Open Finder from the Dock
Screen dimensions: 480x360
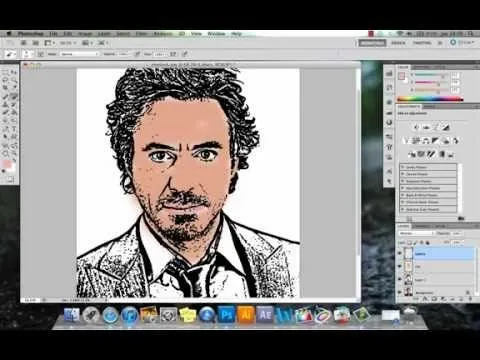71,314
